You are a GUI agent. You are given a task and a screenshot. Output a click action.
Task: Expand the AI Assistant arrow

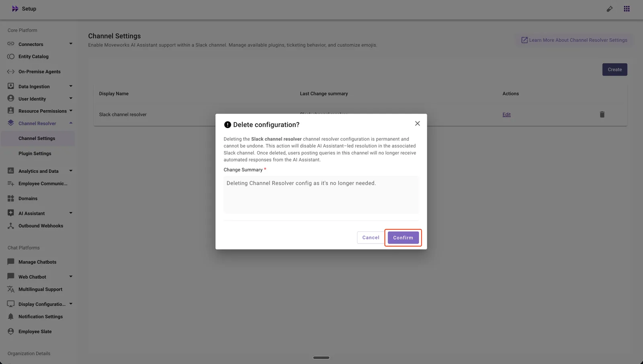(71, 213)
